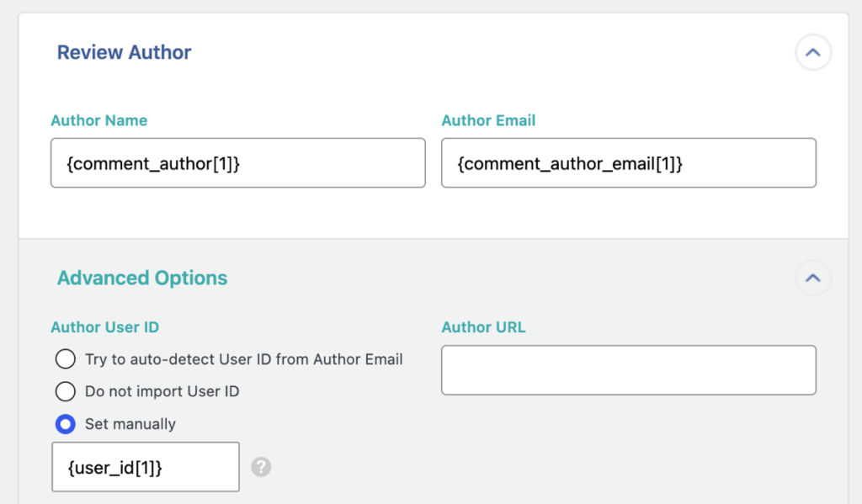Click the Author Email input field
The image size is (862, 504).
coord(628,162)
